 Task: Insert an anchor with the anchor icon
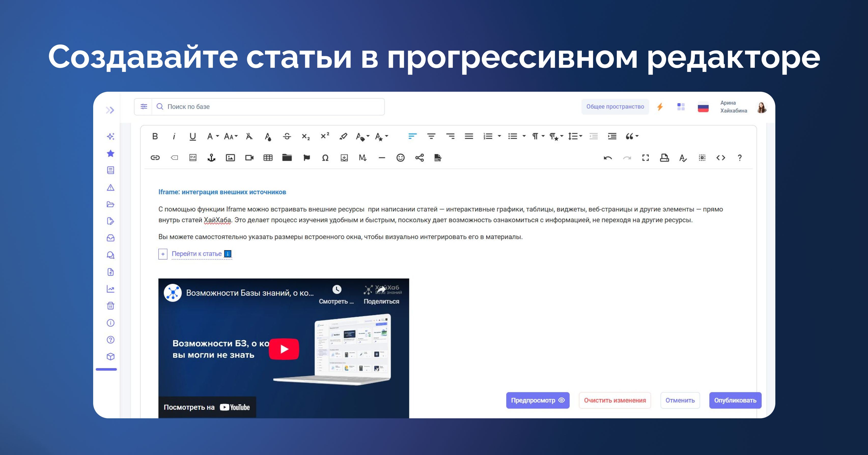[211, 157]
